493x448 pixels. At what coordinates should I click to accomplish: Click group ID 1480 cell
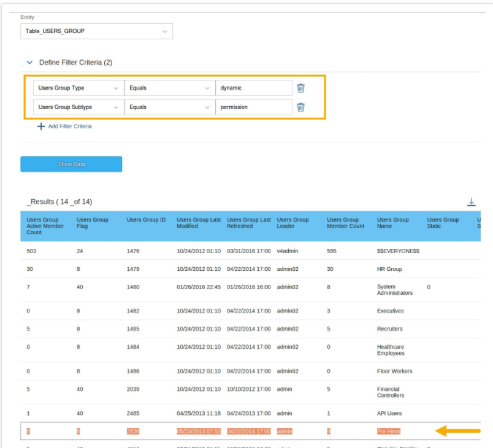click(x=133, y=287)
